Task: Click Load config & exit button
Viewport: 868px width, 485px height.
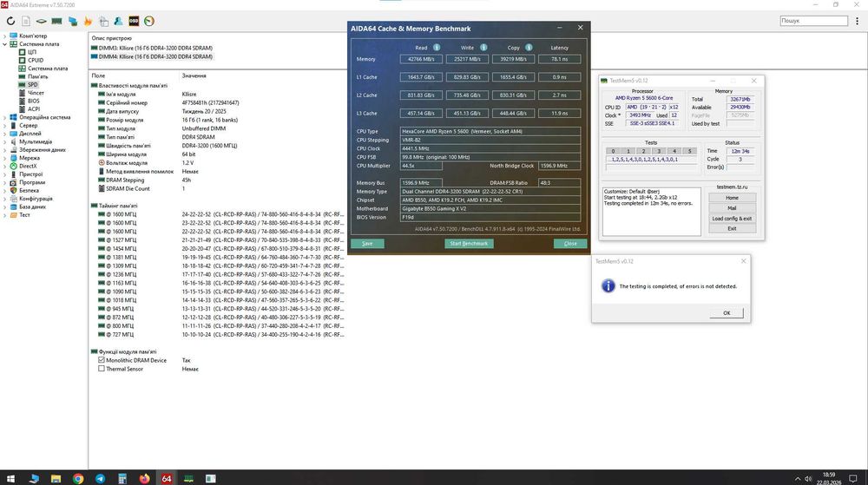Action: (x=732, y=219)
